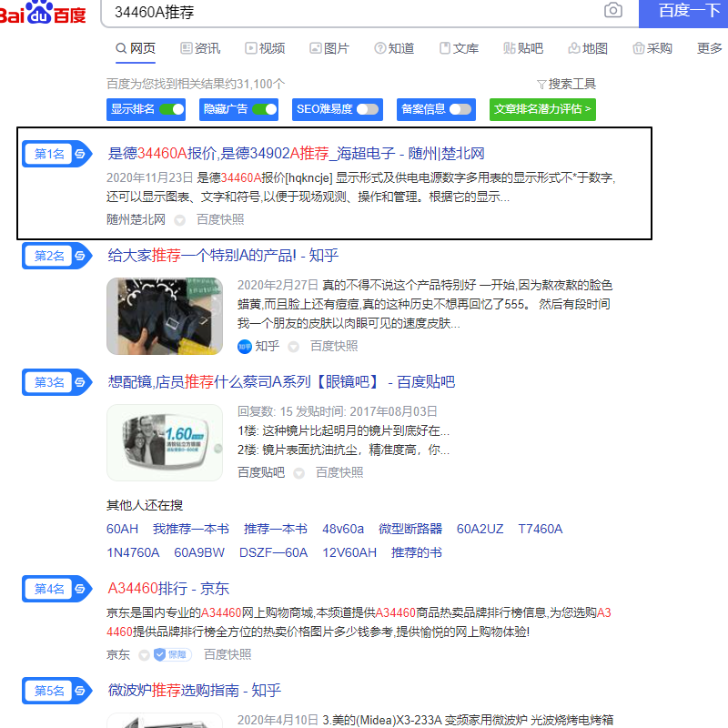Viewport: 728px width, 728px height.
Task: Click related search DSZF—60A
Action: coord(274,553)
